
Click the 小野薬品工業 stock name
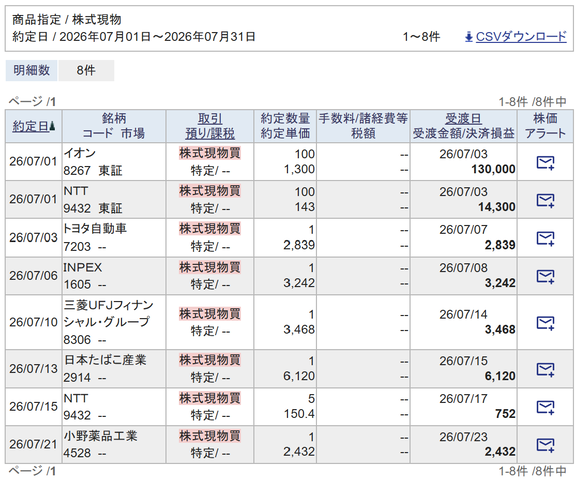point(100,436)
